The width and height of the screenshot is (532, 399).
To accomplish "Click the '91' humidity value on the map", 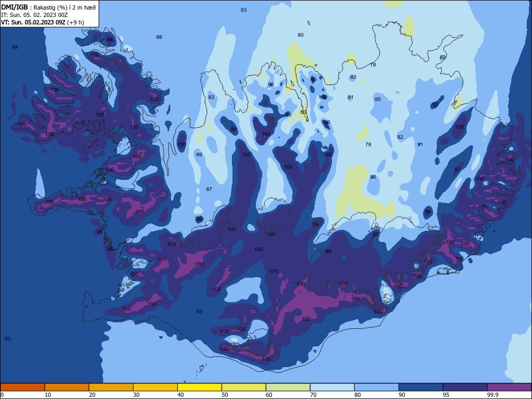I will (420, 145).
